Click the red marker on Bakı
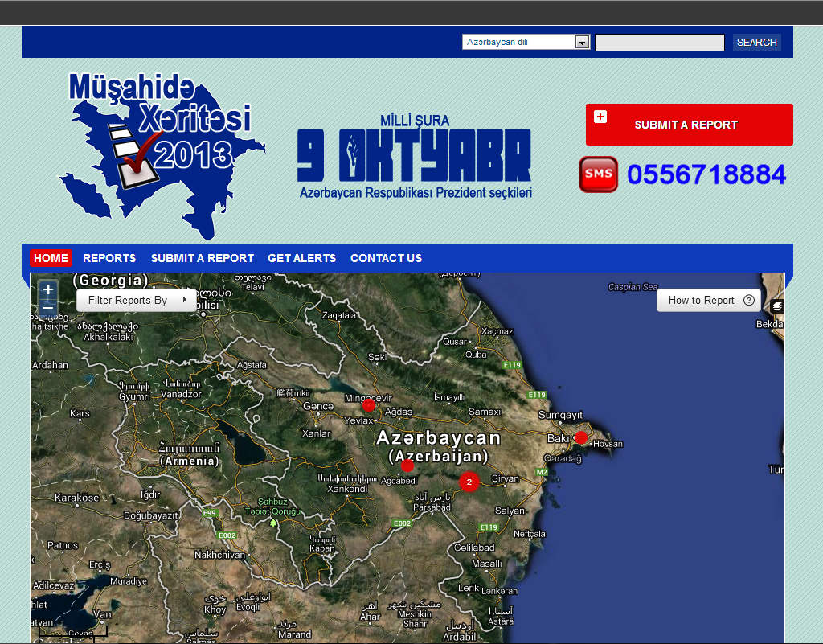 [x=581, y=437]
